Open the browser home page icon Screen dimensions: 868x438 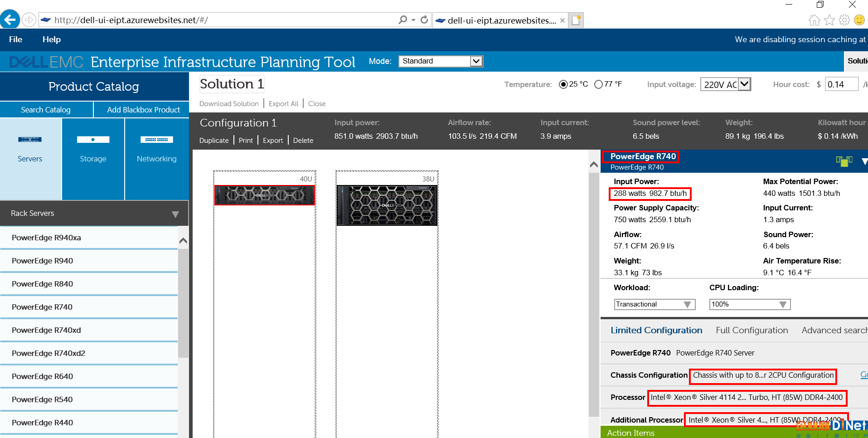tap(814, 20)
